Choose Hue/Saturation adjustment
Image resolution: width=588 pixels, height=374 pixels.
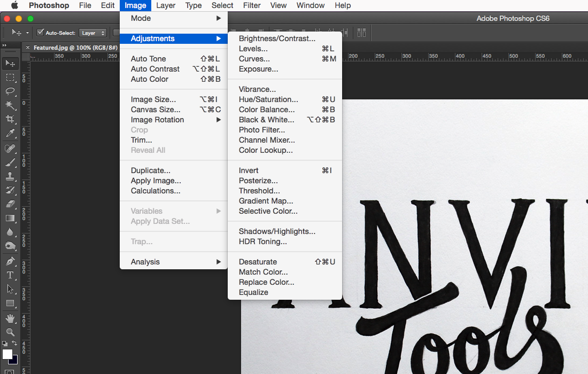pos(285,100)
